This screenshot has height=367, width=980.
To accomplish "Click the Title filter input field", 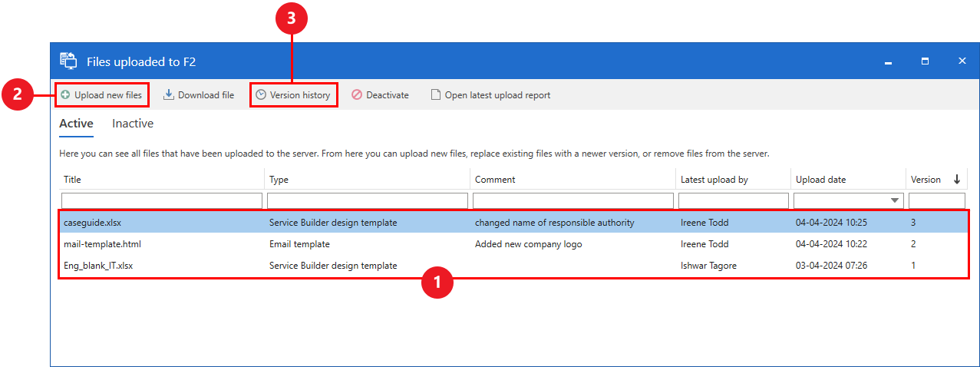I will pyautogui.click(x=162, y=201).
